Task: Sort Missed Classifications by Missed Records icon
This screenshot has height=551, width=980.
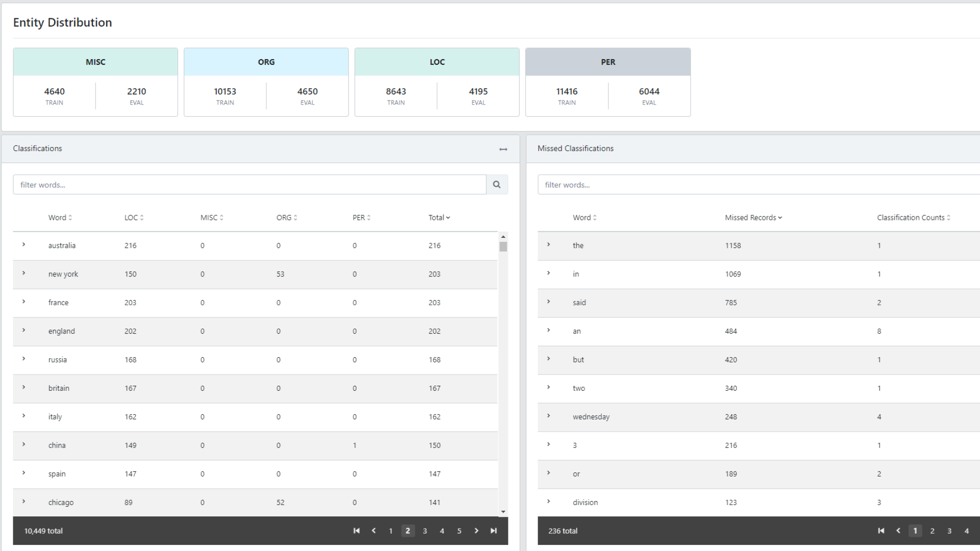Action: (779, 217)
